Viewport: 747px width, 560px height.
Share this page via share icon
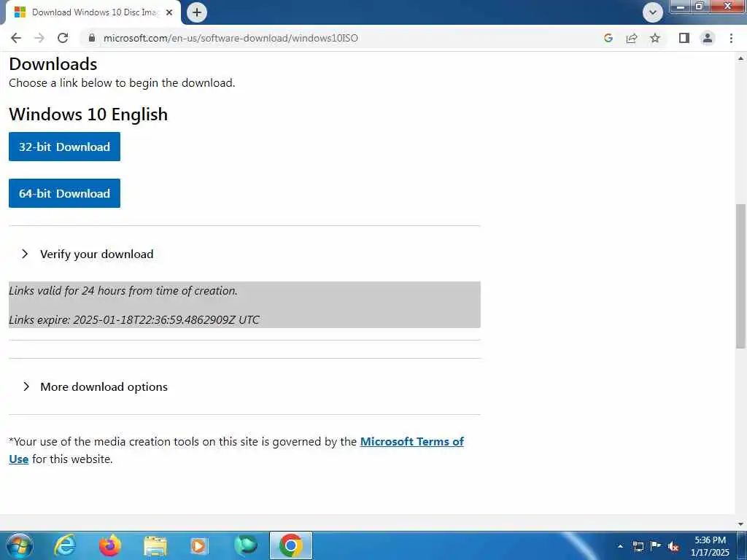[632, 38]
